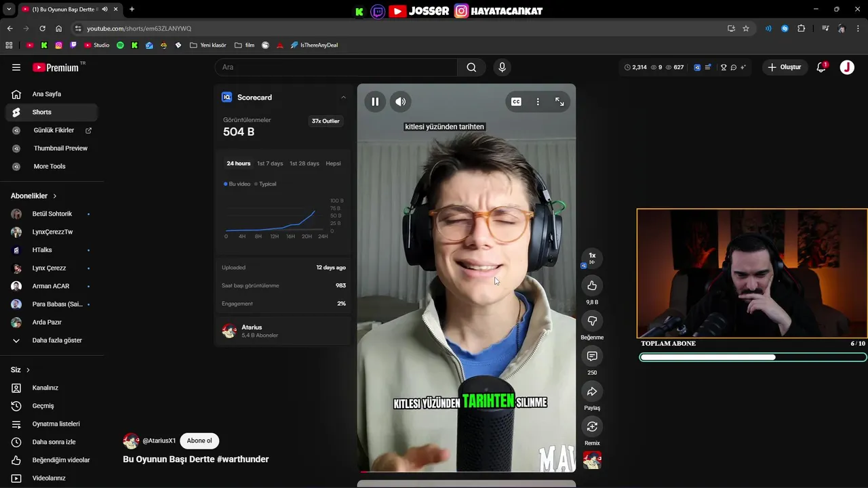The height and width of the screenshot is (488, 868).
Task: Focus the Ara search field
Action: pyautogui.click(x=336, y=67)
